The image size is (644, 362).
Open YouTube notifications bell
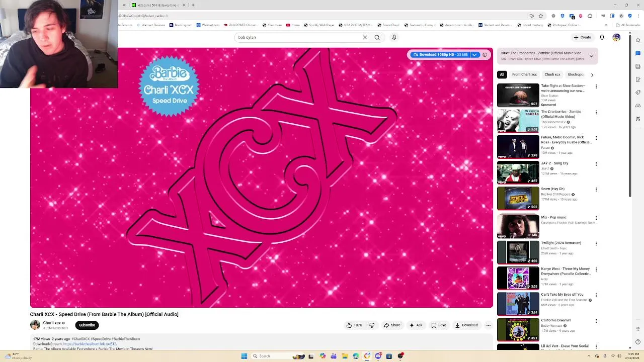pyautogui.click(x=602, y=37)
